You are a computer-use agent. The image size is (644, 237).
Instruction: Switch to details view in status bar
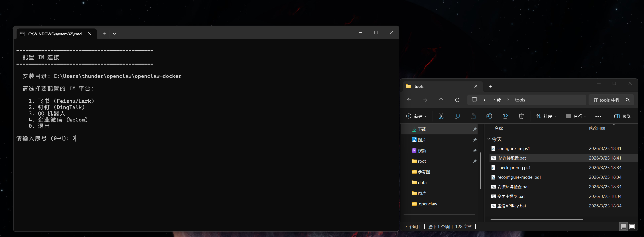624,227
